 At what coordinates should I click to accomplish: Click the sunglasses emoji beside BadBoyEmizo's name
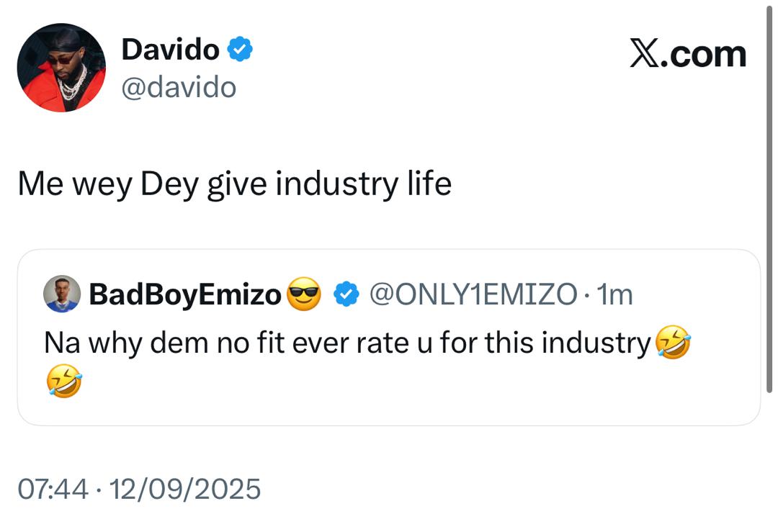click(303, 292)
